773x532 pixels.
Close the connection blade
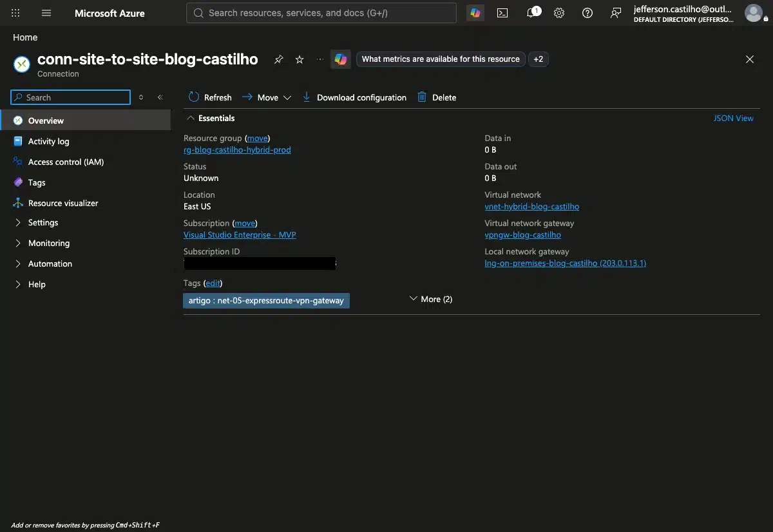click(750, 59)
